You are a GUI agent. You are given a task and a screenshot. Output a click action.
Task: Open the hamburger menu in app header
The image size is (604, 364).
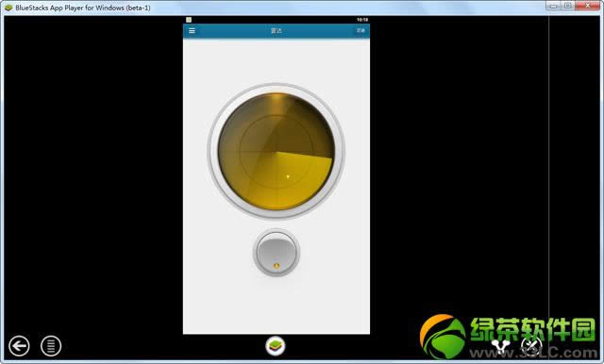(x=192, y=31)
